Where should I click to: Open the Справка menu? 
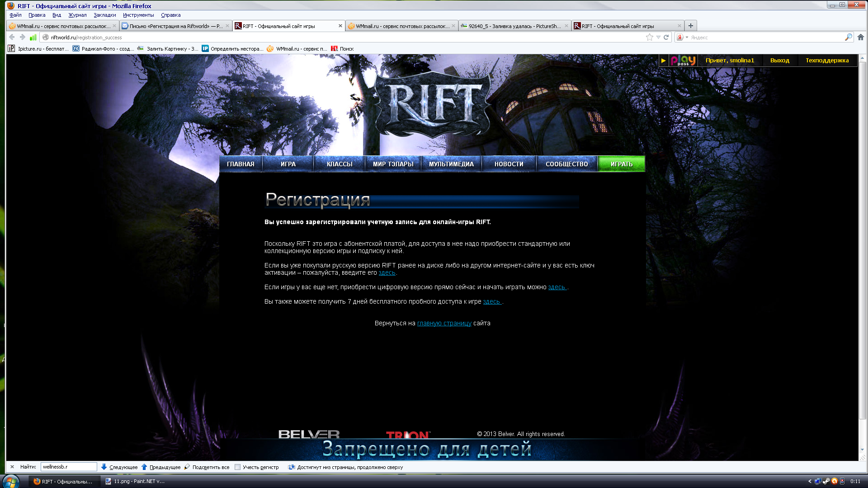[x=170, y=15]
